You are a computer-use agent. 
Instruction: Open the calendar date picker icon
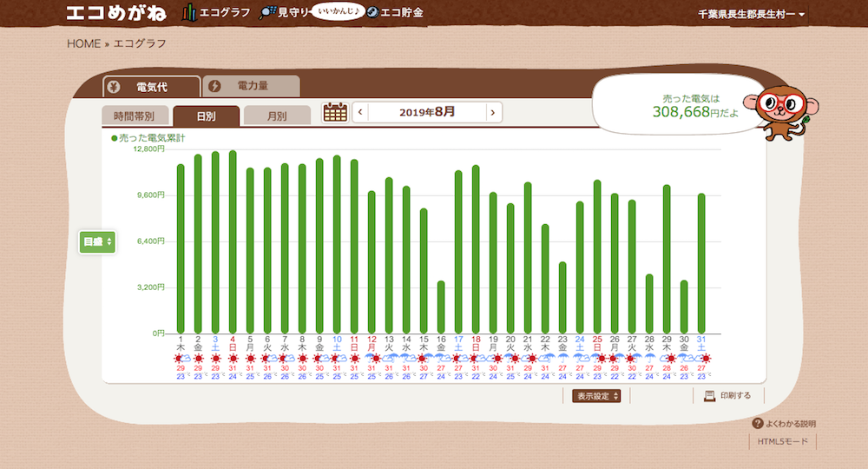(335, 112)
